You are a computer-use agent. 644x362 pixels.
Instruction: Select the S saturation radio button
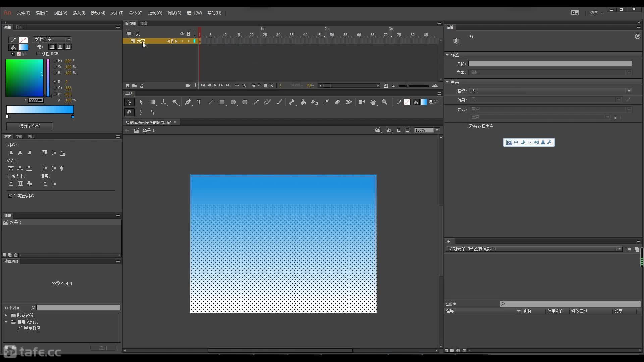(55, 67)
